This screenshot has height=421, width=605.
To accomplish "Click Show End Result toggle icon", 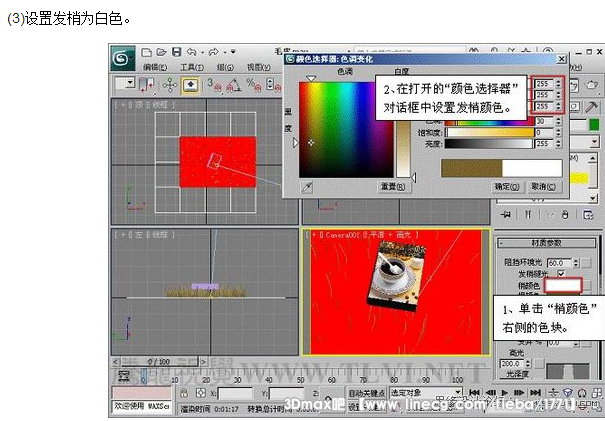I will (x=528, y=215).
